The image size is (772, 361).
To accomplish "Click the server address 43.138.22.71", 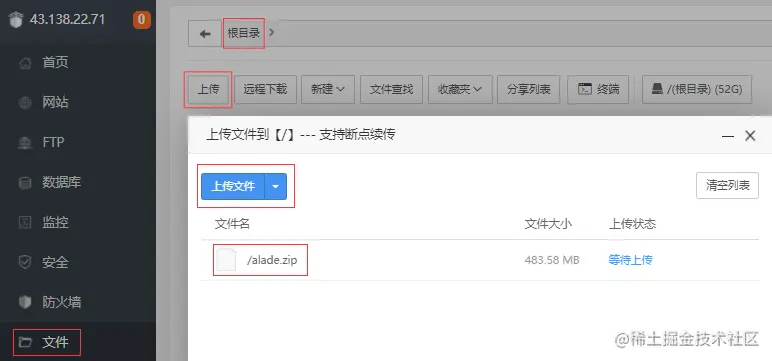I will 67,20.
